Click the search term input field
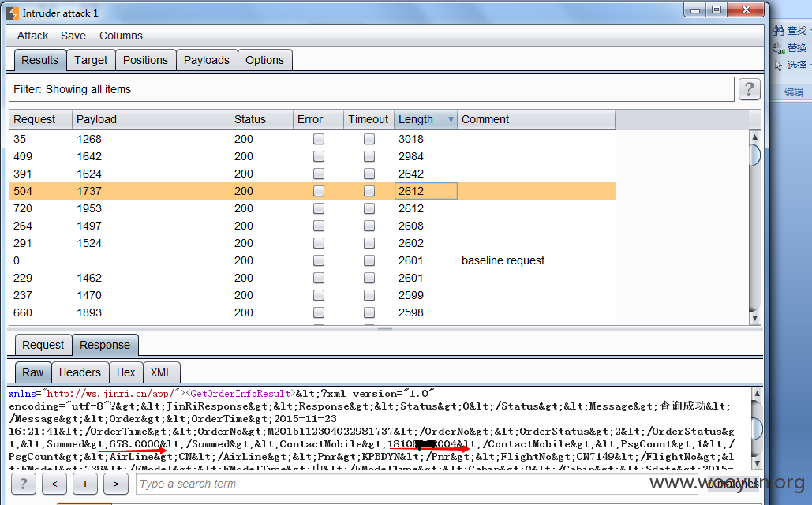Viewport: 812px width, 505px height. click(417, 484)
